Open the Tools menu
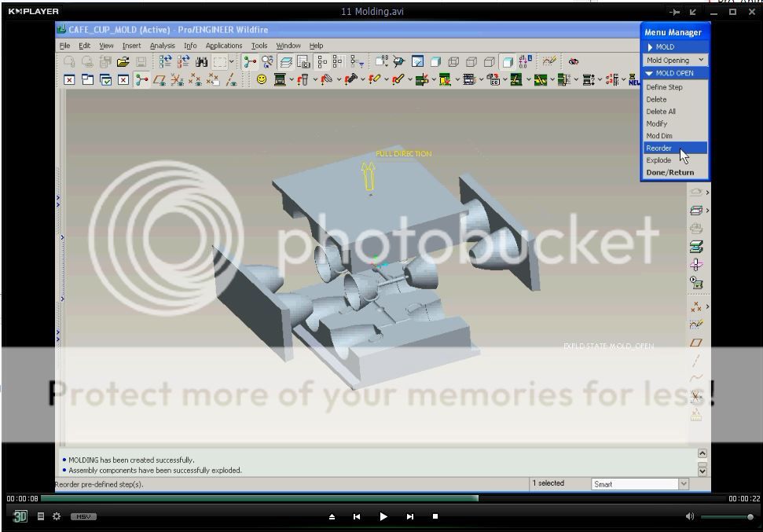The width and height of the screenshot is (763, 532). pos(259,46)
